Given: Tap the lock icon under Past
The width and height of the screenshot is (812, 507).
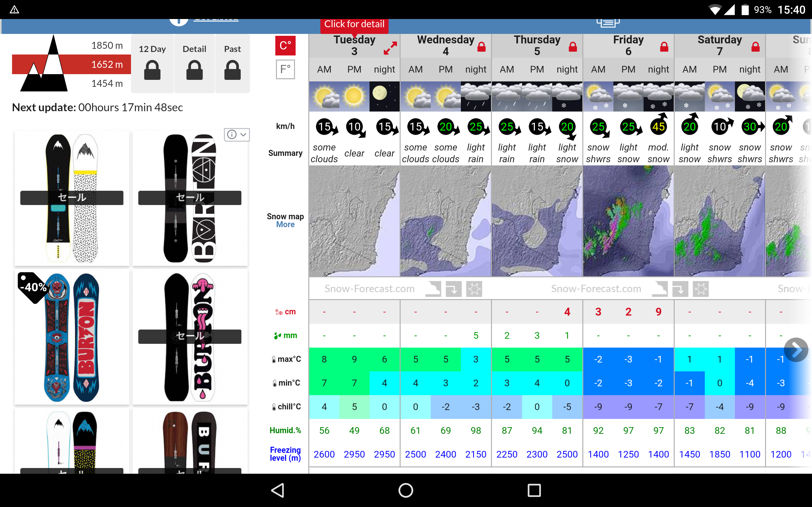Looking at the screenshot, I should pyautogui.click(x=232, y=70).
